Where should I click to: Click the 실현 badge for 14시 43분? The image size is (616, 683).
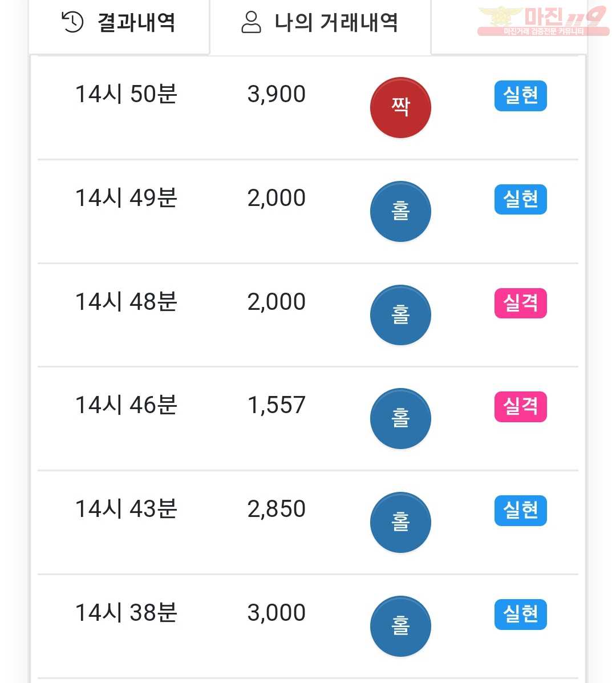coord(521,511)
